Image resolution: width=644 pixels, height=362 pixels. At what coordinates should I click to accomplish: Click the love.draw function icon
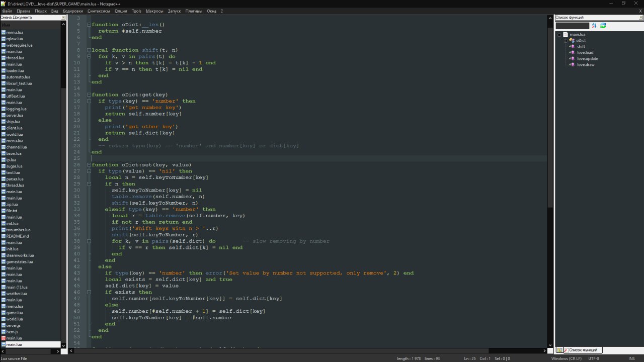click(572, 65)
